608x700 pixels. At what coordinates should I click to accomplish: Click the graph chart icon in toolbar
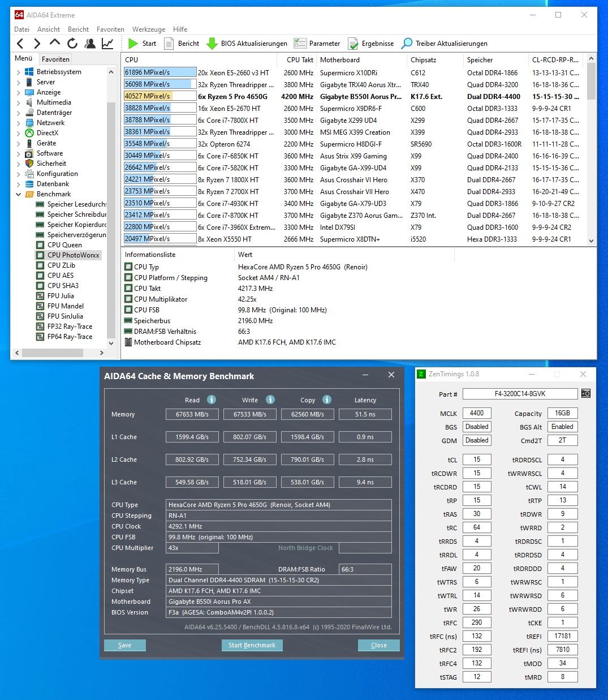pyautogui.click(x=107, y=44)
